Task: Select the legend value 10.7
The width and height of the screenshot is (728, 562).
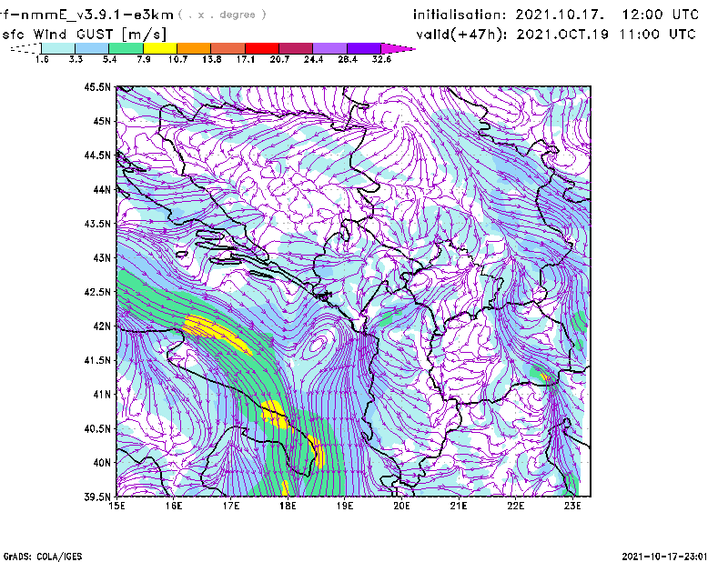Action: [x=177, y=59]
